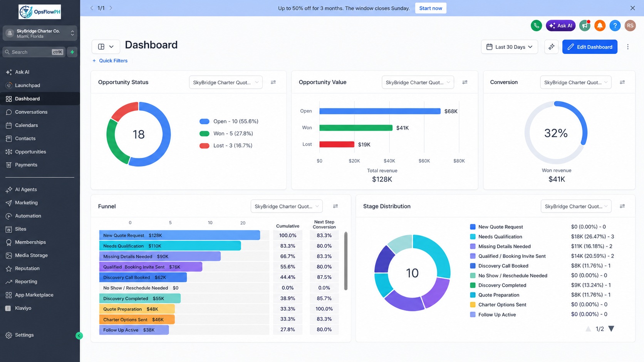Click the New Quote Request funnel bar
The width and height of the screenshot is (644, 362).
pyautogui.click(x=179, y=235)
